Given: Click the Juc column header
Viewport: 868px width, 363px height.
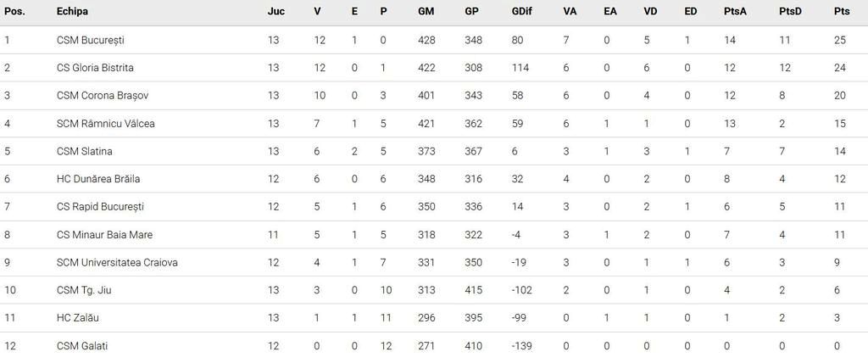Looking at the screenshot, I should click(x=275, y=12).
